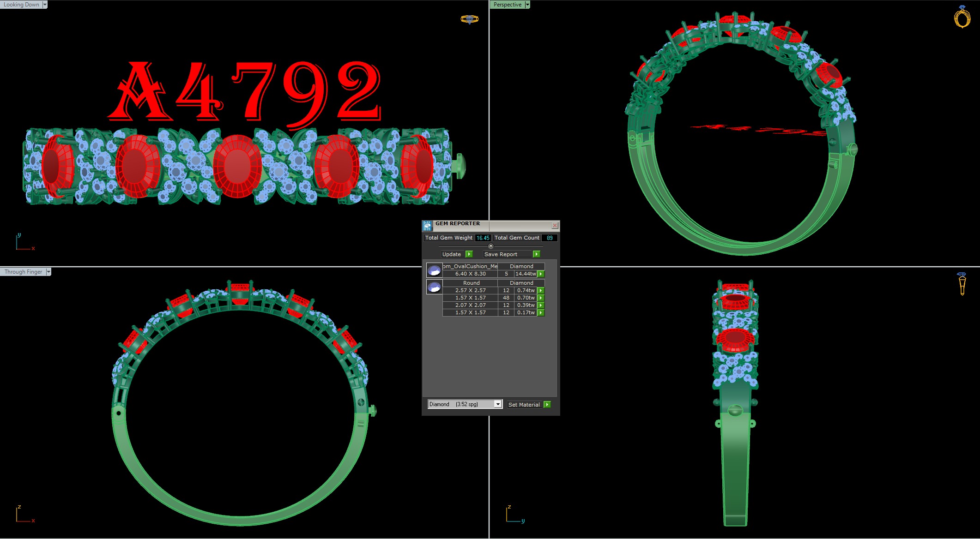The width and height of the screenshot is (980, 539).
Task: Select the OvalCushion gem thumbnail
Action: click(434, 270)
